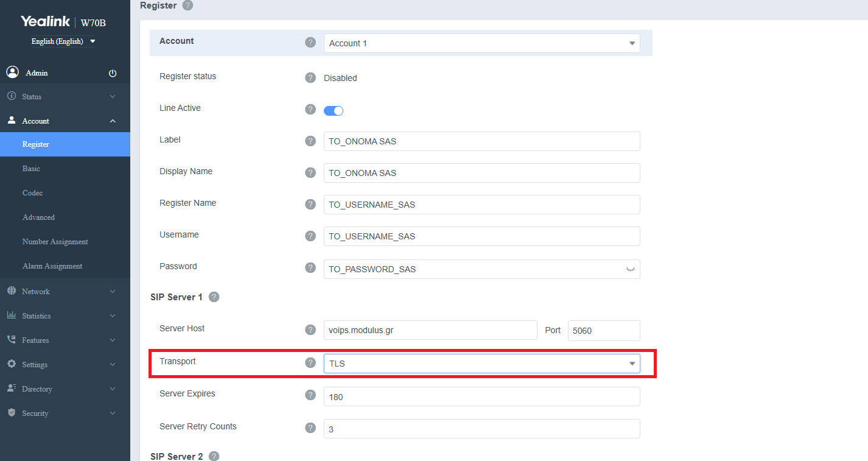Open the Codec menu item

point(33,193)
